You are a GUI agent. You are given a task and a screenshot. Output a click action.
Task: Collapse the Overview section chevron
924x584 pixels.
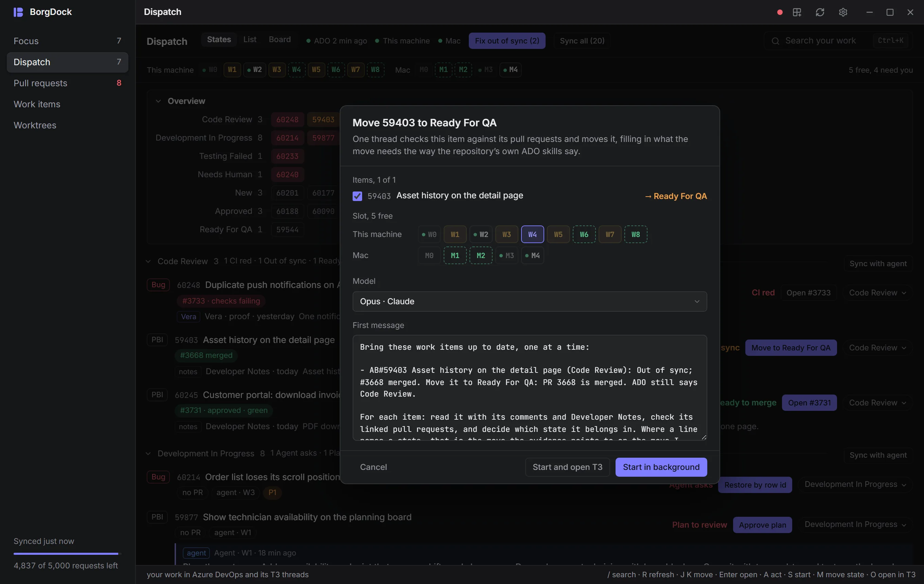click(x=158, y=101)
